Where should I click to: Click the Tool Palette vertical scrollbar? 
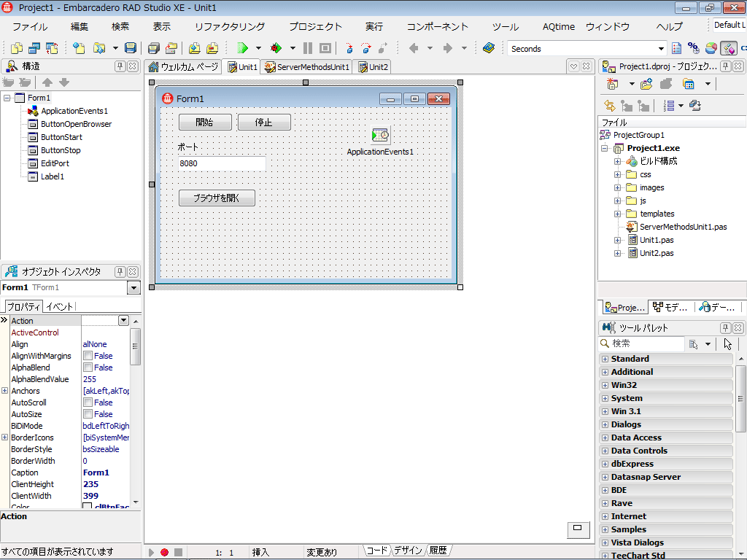click(740, 399)
